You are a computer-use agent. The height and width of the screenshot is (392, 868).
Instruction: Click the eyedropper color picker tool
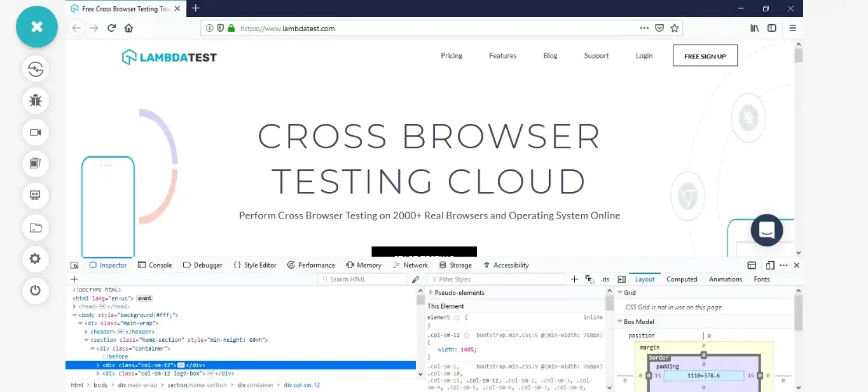point(416,280)
